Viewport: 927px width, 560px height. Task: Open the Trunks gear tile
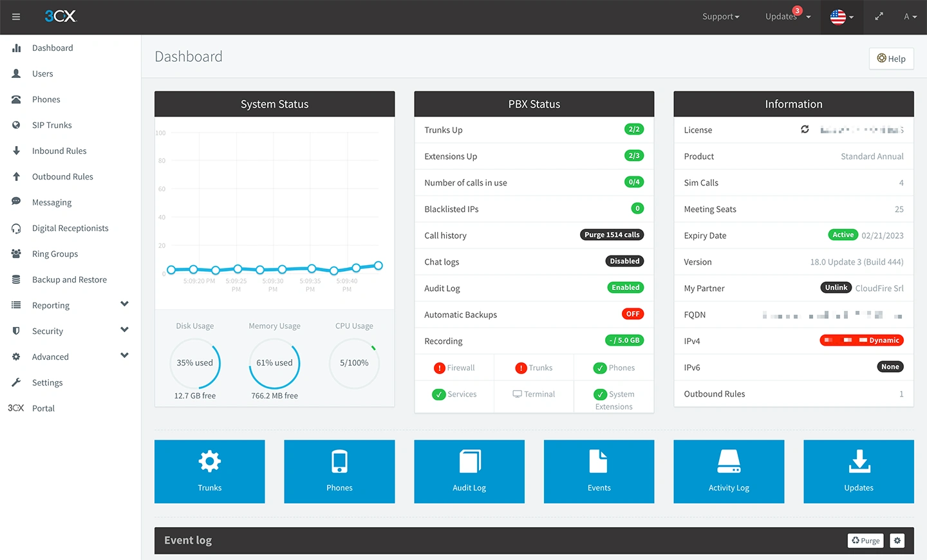click(x=210, y=471)
